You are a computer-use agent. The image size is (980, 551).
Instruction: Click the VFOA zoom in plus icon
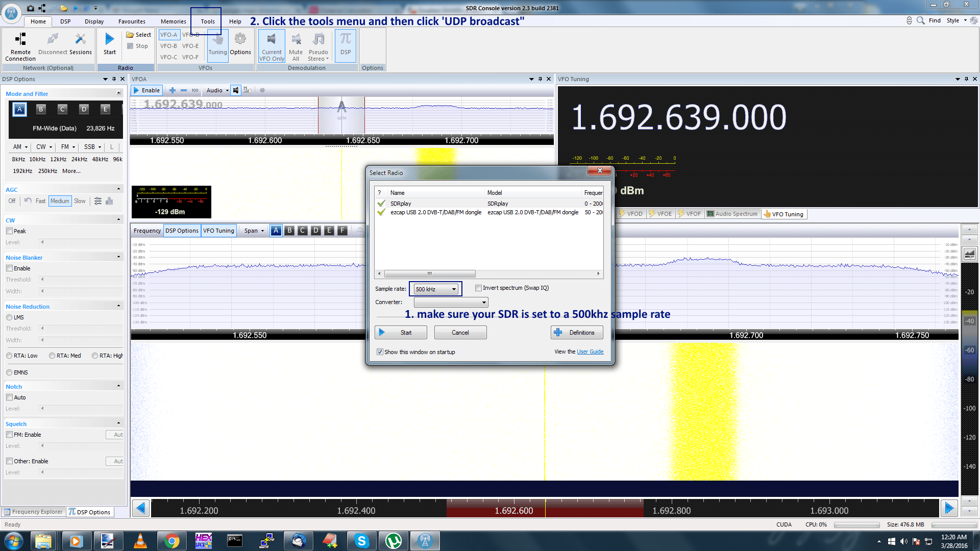point(173,90)
